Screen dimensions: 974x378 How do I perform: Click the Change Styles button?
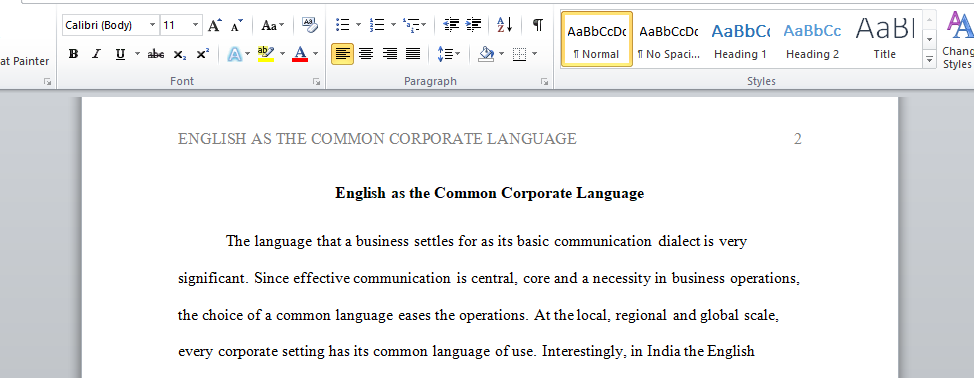(958, 40)
